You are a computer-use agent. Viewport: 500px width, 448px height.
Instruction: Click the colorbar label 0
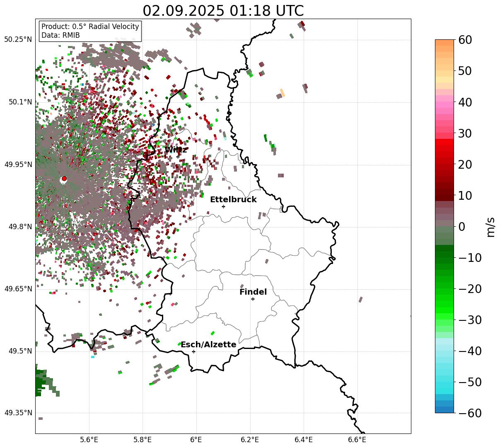[462, 226]
